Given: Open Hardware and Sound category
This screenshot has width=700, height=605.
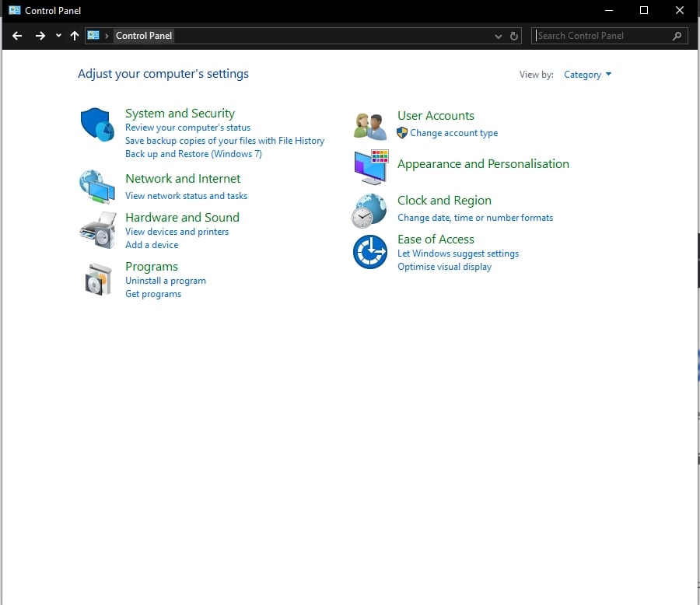Looking at the screenshot, I should click(182, 218).
